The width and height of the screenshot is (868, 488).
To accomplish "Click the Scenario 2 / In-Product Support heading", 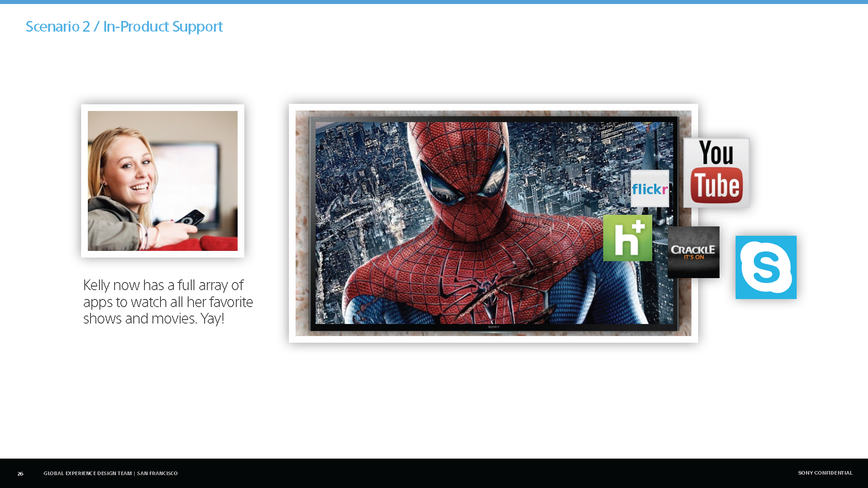I will pyautogui.click(x=124, y=27).
